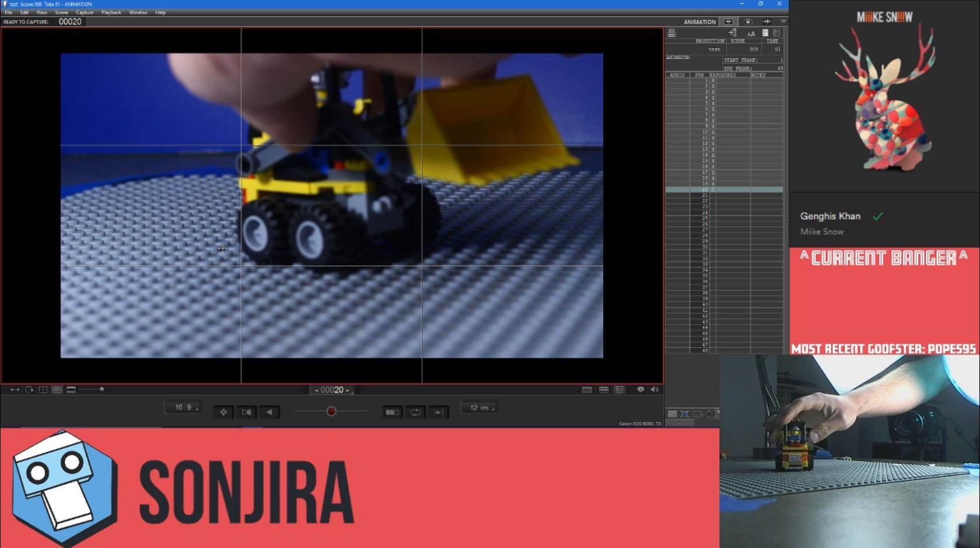Click the print X-sheet icon
This screenshot has width=980, height=548.
[x=672, y=33]
